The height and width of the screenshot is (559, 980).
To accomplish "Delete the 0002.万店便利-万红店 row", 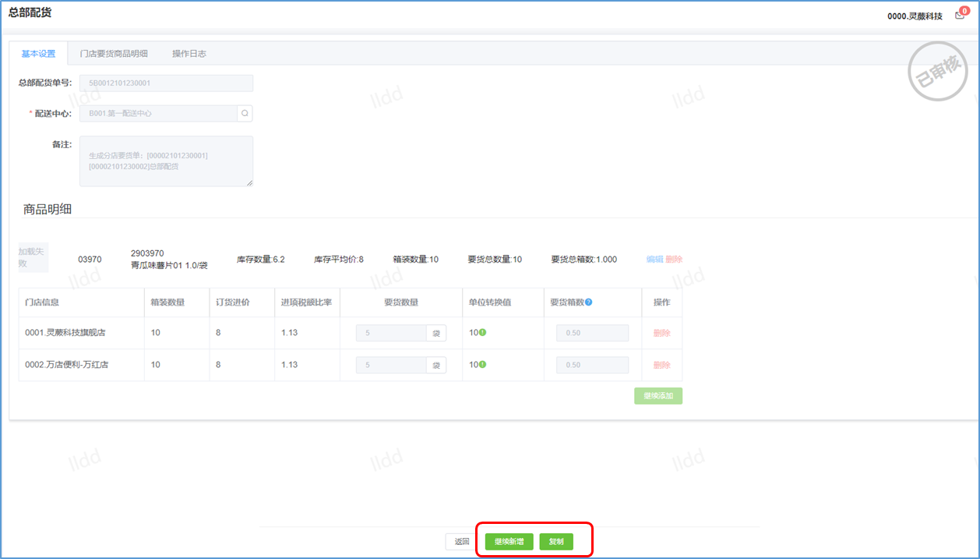I will pos(661,365).
